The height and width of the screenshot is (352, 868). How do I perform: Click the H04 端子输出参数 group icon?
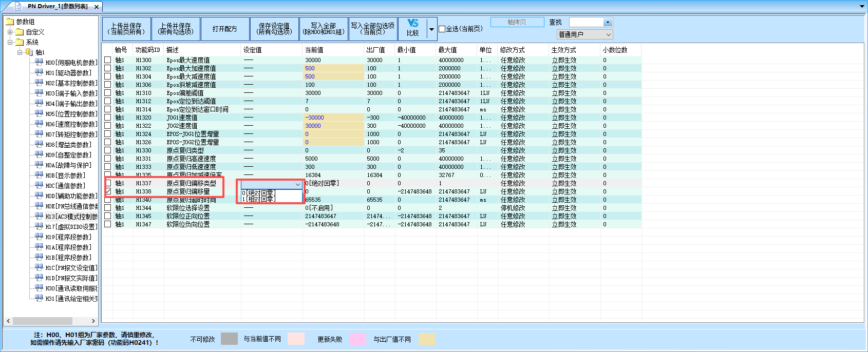pos(39,103)
